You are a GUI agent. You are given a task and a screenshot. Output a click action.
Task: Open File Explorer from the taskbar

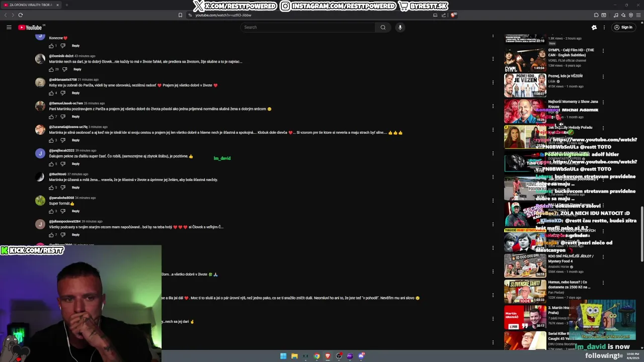pyautogui.click(x=294, y=356)
